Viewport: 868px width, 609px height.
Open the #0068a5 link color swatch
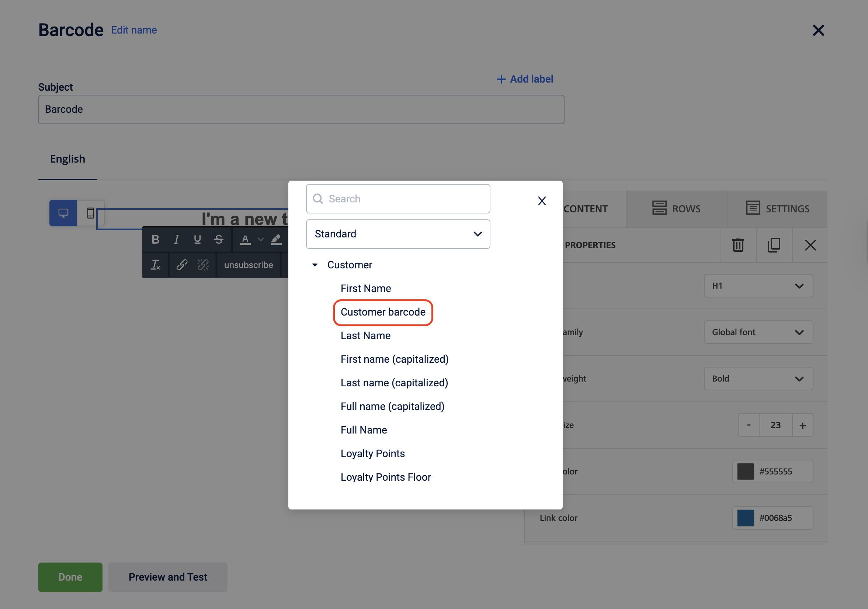(745, 518)
